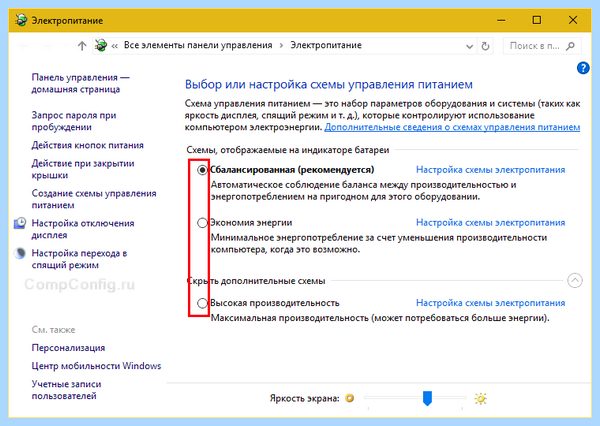Viewport: 600px width, 426px height.
Task: Click the screen brightness slider handle
Action: click(427, 398)
